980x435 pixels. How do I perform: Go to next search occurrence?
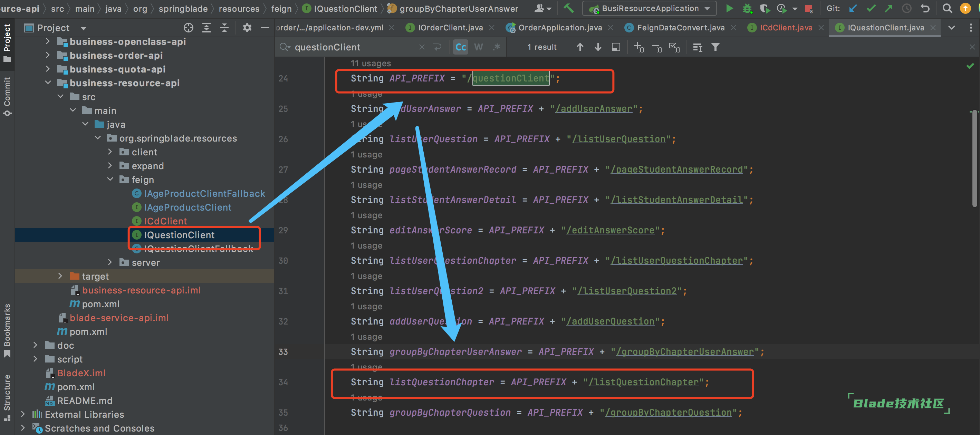tap(598, 47)
